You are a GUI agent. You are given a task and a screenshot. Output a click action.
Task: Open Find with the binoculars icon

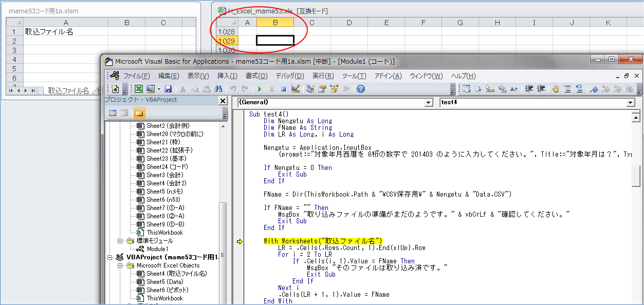pos(218,89)
